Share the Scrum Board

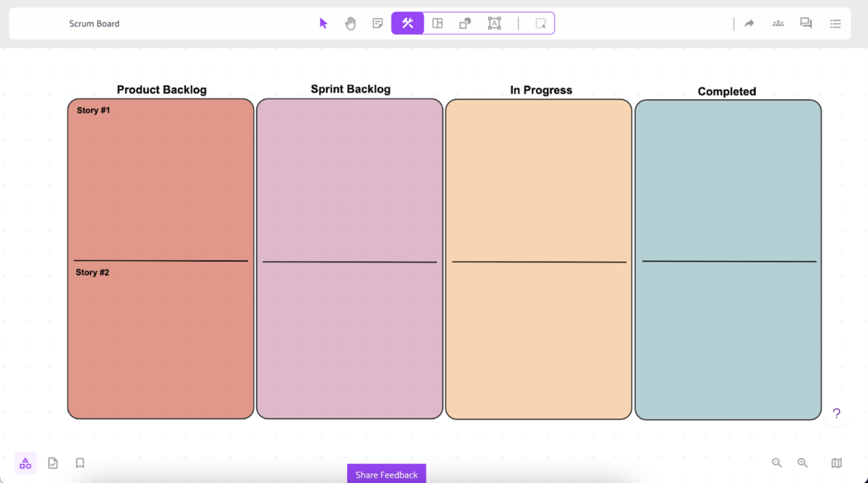pos(749,22)
